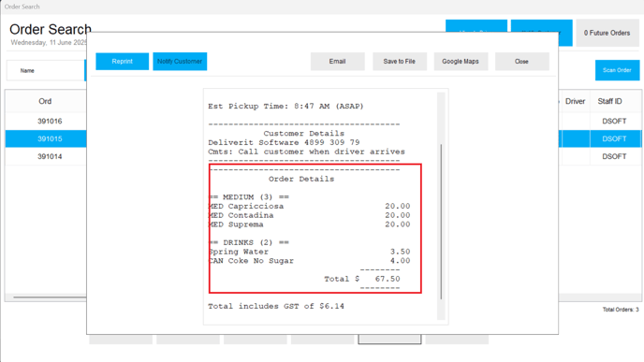This screenshot has width=644, height=362.
Task: Click the Driver column header
Action: pos(575,101)
